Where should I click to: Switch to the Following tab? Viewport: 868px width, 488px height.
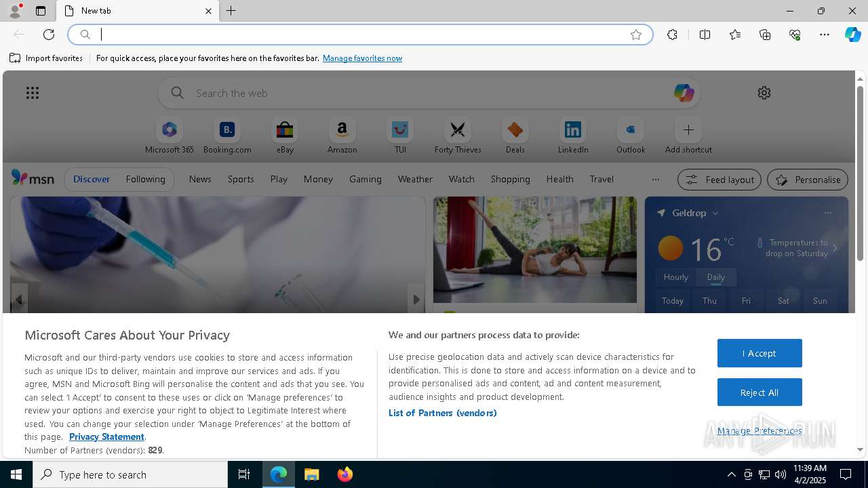[x=145, y=179]
